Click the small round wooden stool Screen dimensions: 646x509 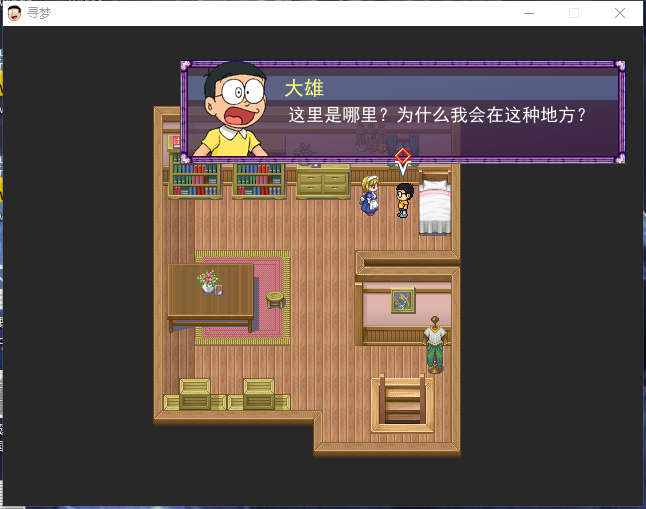(275, 300)
